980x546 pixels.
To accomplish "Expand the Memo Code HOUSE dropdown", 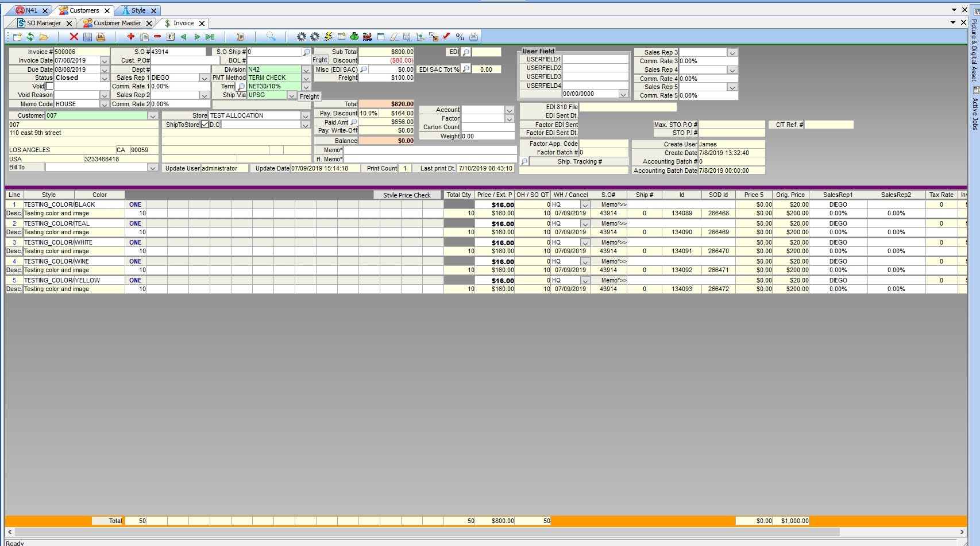I will pyautogui.click(x=105, y=104).
